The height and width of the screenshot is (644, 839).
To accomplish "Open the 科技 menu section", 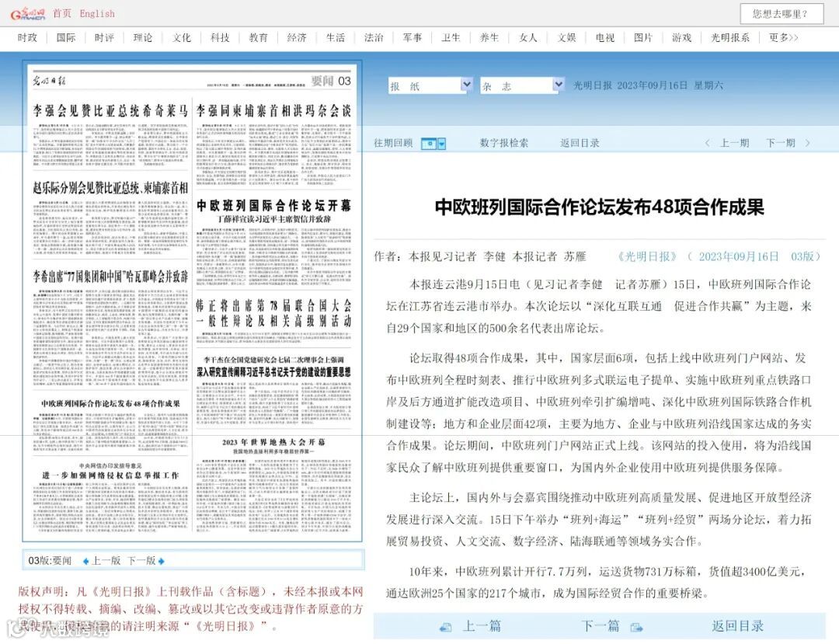I will click(220, 37).
